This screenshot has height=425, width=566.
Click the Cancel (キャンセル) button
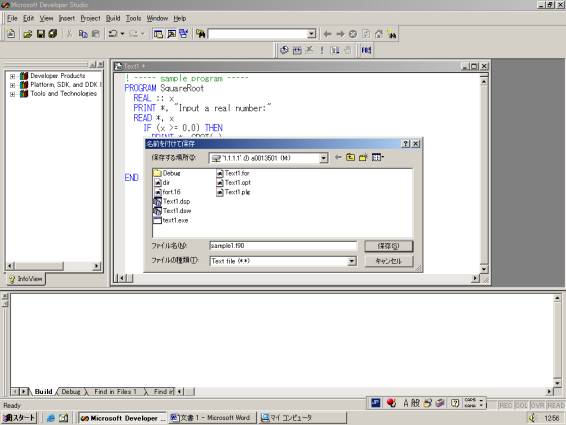pos(388,261)
